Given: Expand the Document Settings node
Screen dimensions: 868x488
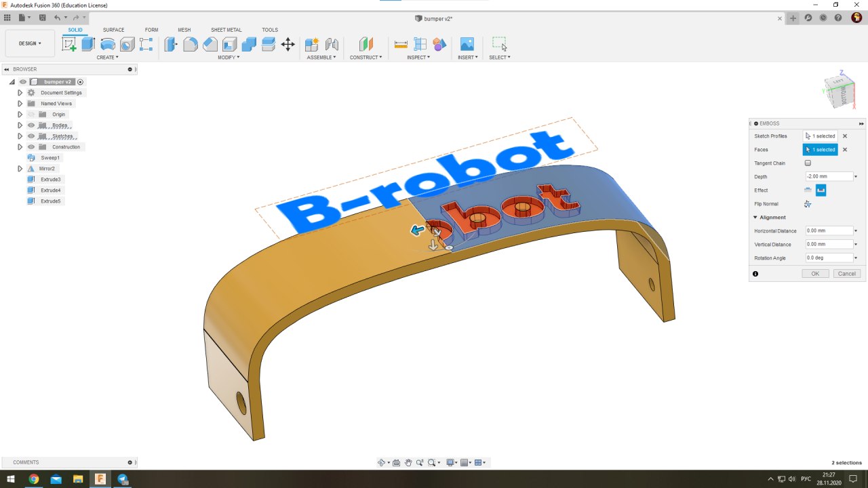Looking at the screenshot, I should 20,93.
